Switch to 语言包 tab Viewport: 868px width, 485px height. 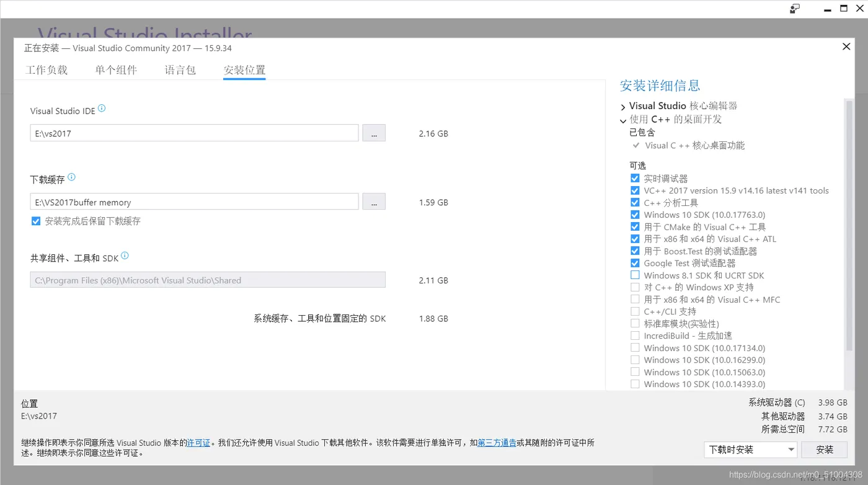(x=180, y=70)
